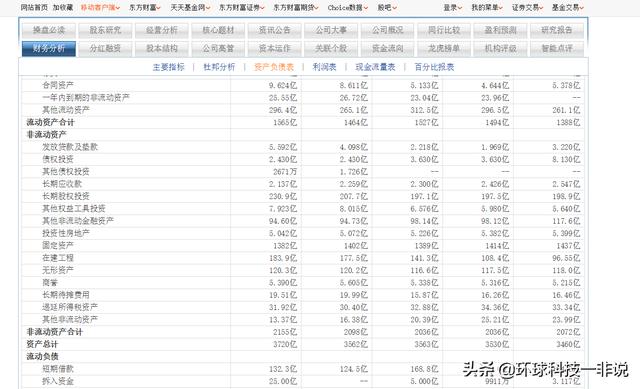The height and width of the screenshot is (389, 640).
Task: Click 长期待摊费用 row label
Action: click(x=66, y=295)
